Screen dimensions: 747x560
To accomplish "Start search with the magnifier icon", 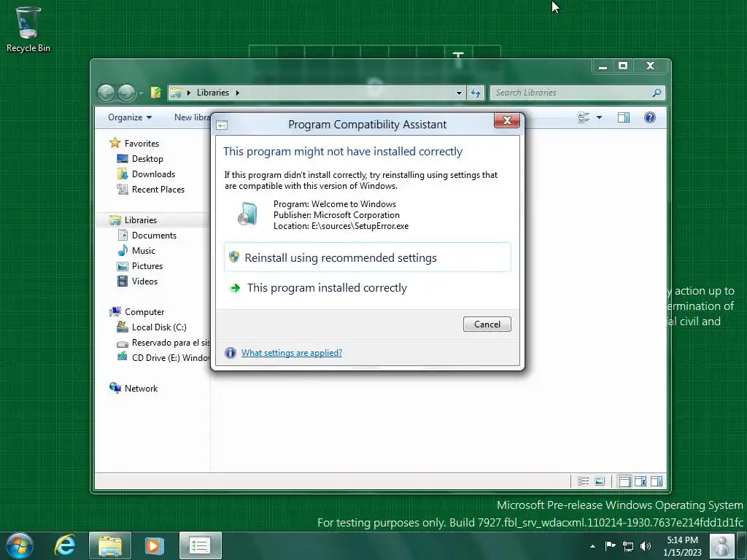I will tap(657, 93).
